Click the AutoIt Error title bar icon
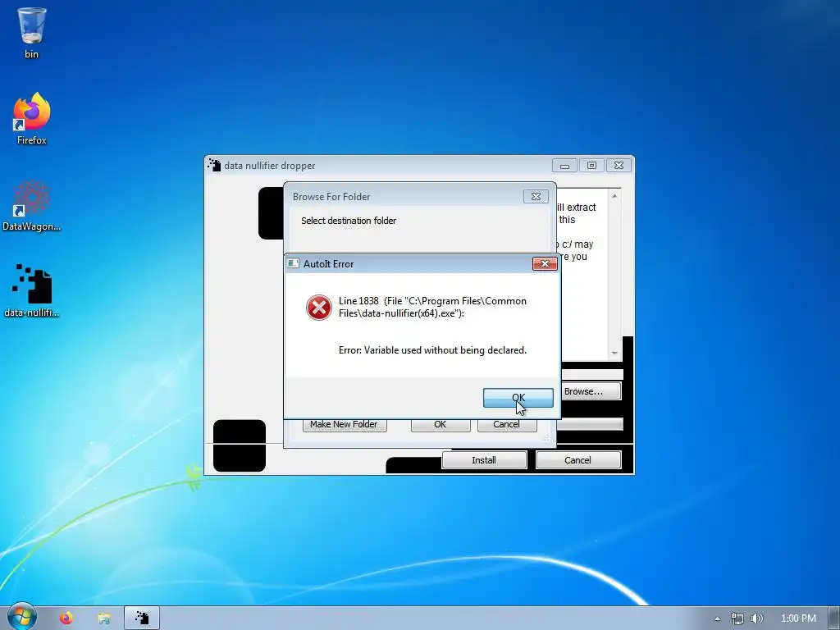The height and width of the screenshot is (630, 840). pyautogui.click(x=293, y=263)
